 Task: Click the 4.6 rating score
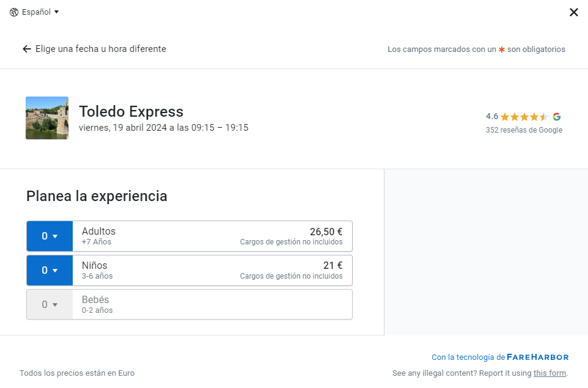(x=491, y=117)
